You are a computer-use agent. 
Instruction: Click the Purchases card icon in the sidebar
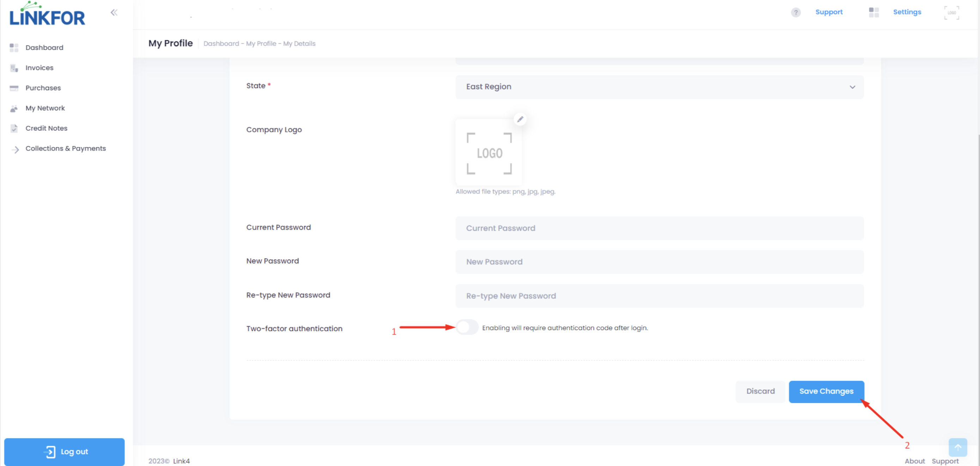coord(14,88)
